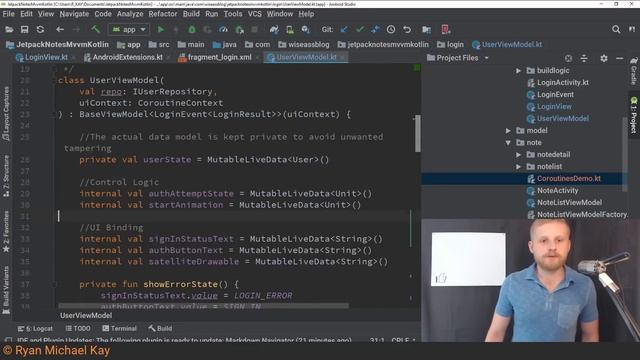Click the Sync Project with Gradle icon
Screen dimensions: 640x360
(274, 29)
